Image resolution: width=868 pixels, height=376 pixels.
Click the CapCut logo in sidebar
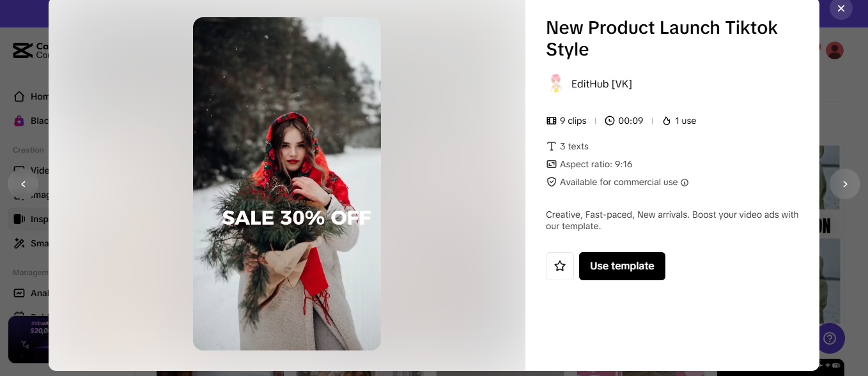click(x=23, y=50)
